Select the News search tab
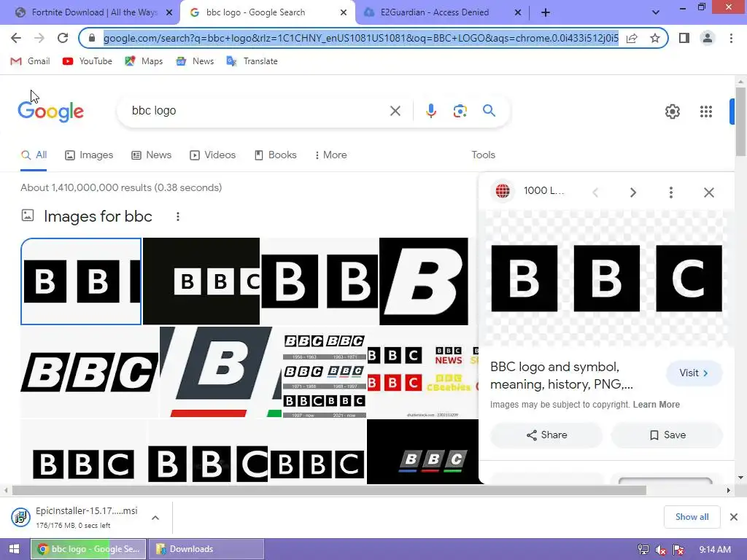 [152, 155]
